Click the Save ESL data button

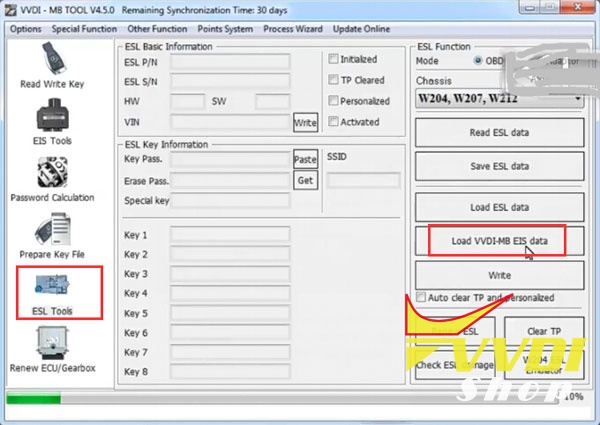point(499,166)
